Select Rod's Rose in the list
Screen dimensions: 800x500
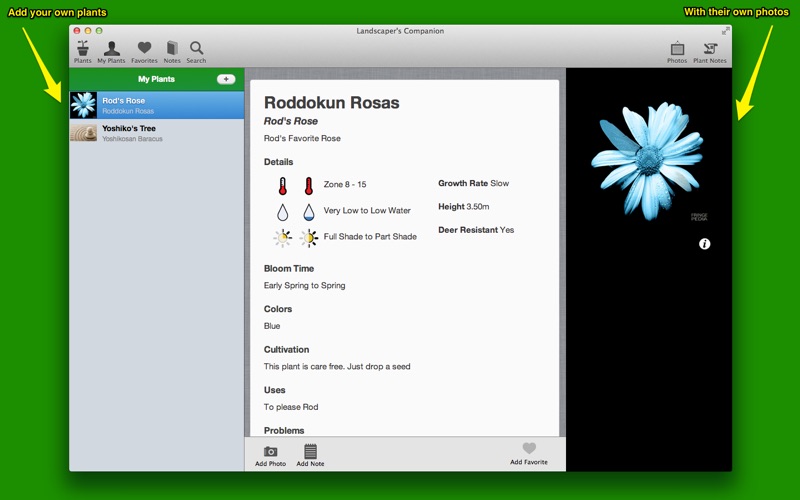pos(157,105)
